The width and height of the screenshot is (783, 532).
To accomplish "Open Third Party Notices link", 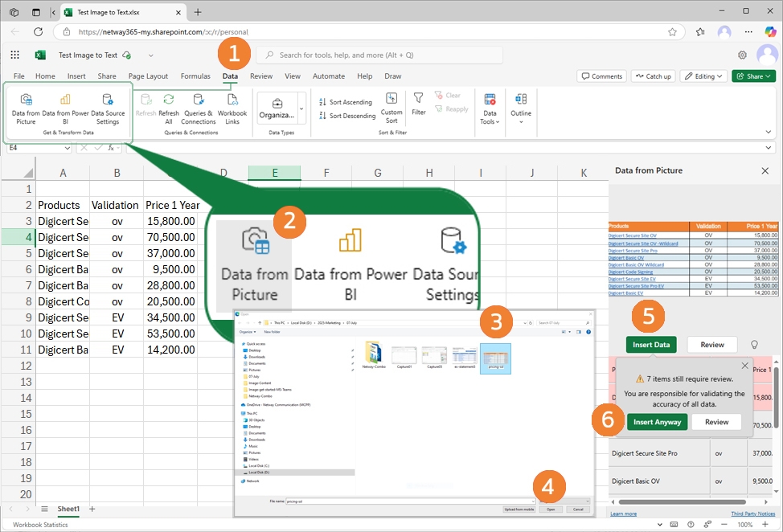I will coord(753,514).
